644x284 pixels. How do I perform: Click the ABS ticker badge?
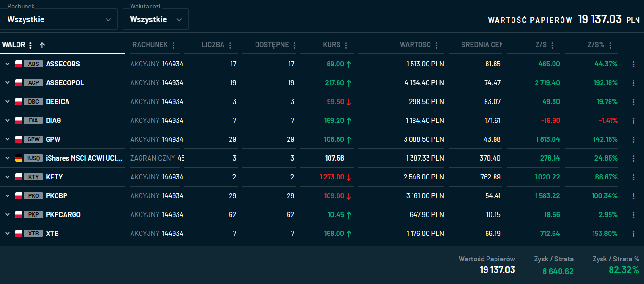click(x=33, y=64)
